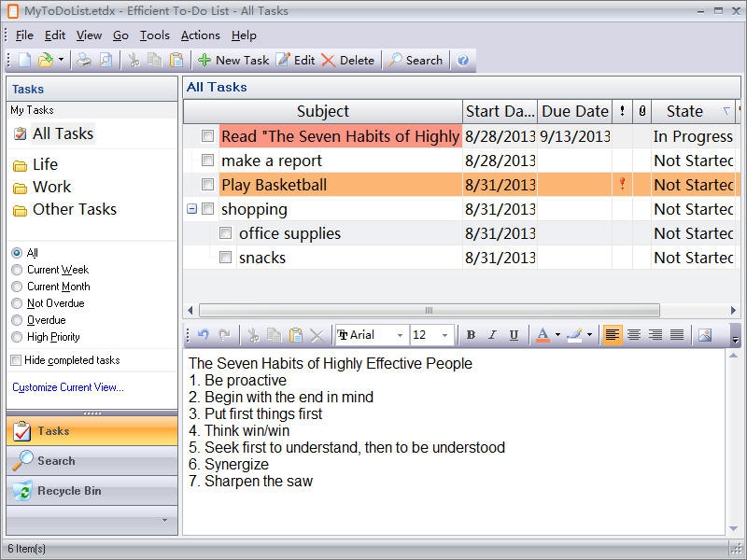747x560 pixels.
Task: Click the Cut icon in note editor toolbar
Action: pyautogui.click(x=253, y=335)
